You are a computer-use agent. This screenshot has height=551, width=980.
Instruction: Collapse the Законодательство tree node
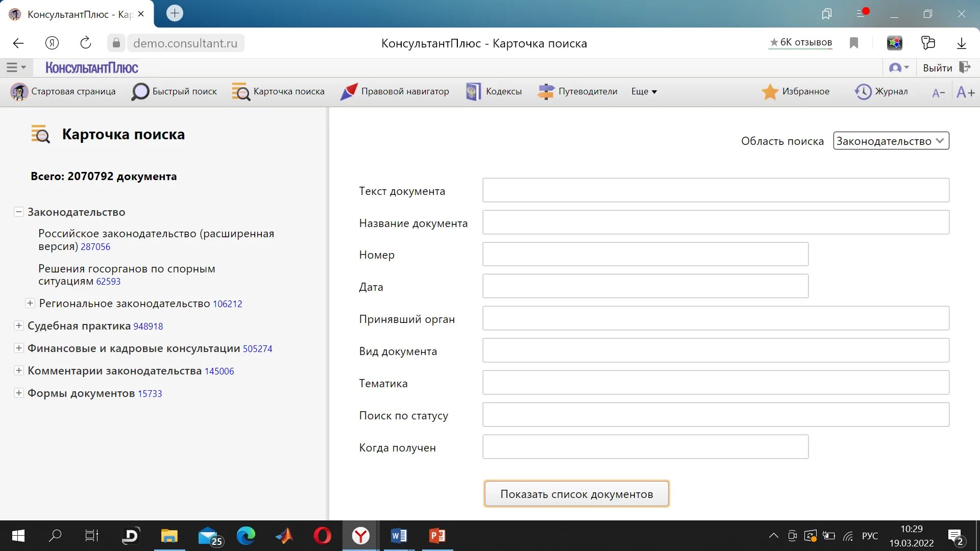(x=19, y=212)
